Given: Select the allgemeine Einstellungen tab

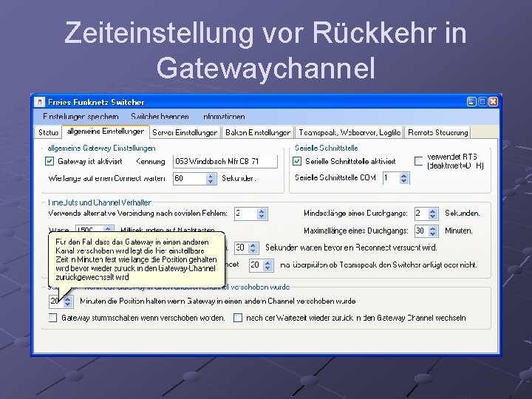Looking at the screenshot, I should (x=106, y=132).
